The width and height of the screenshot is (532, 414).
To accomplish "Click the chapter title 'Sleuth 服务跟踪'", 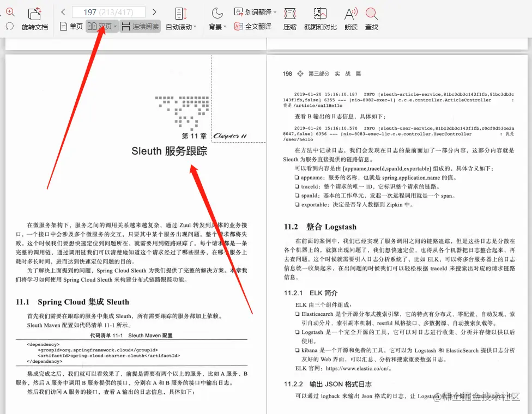I will point(169,151).
